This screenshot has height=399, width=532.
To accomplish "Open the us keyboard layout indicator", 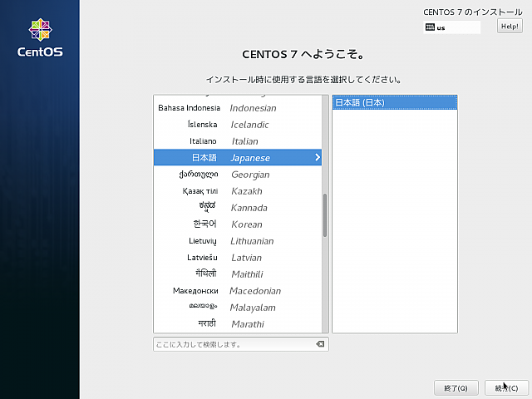I will [451, 27].
